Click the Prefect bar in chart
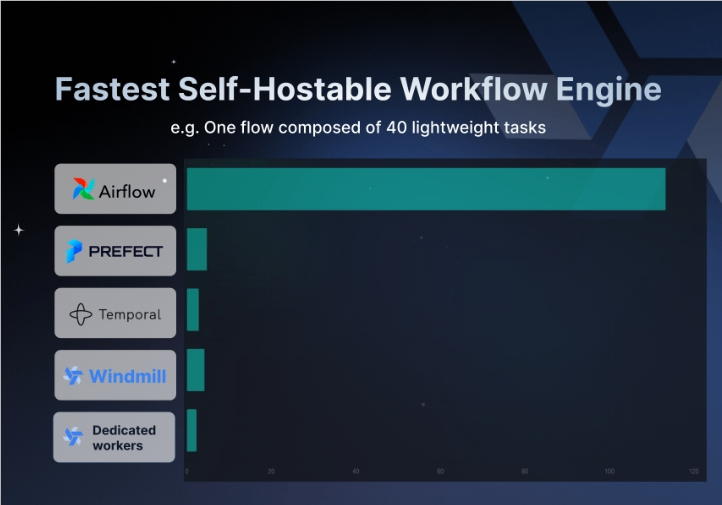The height and width of the screenshot is (505, 722). click(x=197, y=249)
